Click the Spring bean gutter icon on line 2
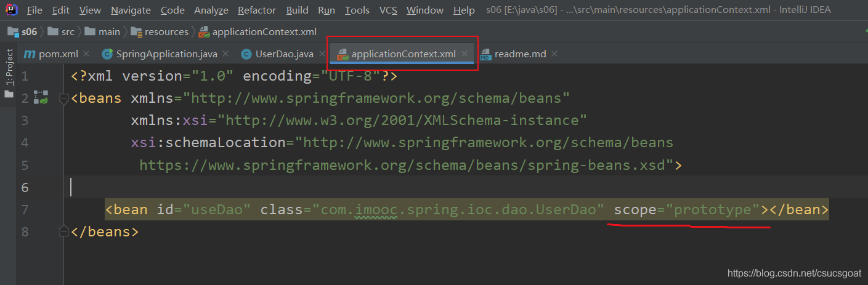Image resolution: width=868 pixels, height=285 pixels. (x=41, y=97)
